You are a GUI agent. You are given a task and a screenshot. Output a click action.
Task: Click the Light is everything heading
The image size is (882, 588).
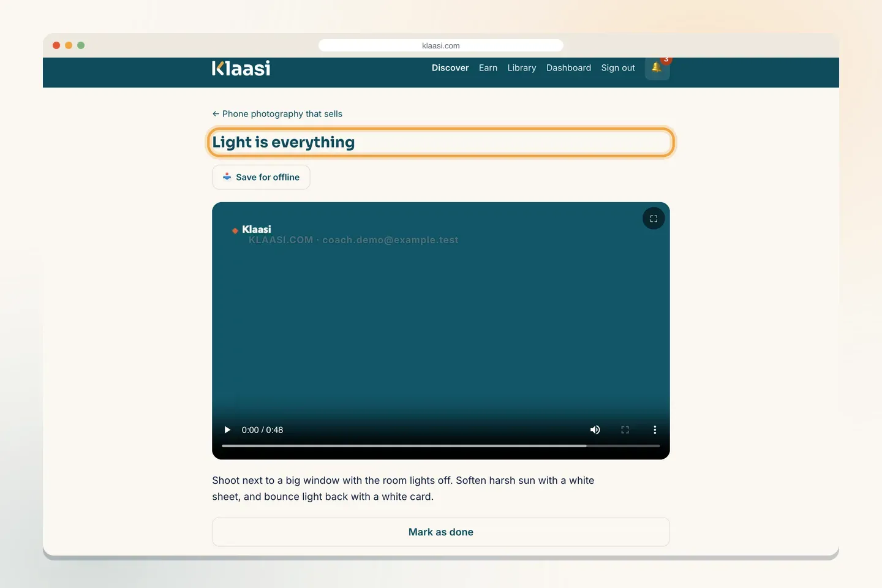pos(284,142)
